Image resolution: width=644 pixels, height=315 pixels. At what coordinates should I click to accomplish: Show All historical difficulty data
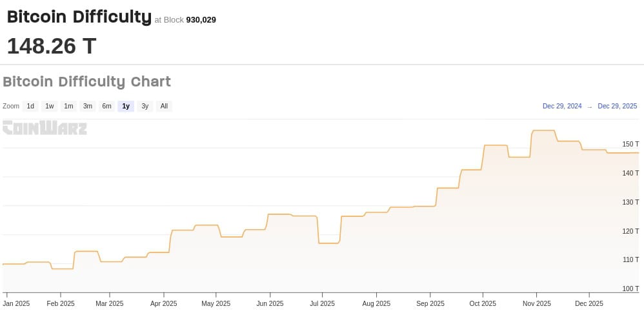coord(164,106)
